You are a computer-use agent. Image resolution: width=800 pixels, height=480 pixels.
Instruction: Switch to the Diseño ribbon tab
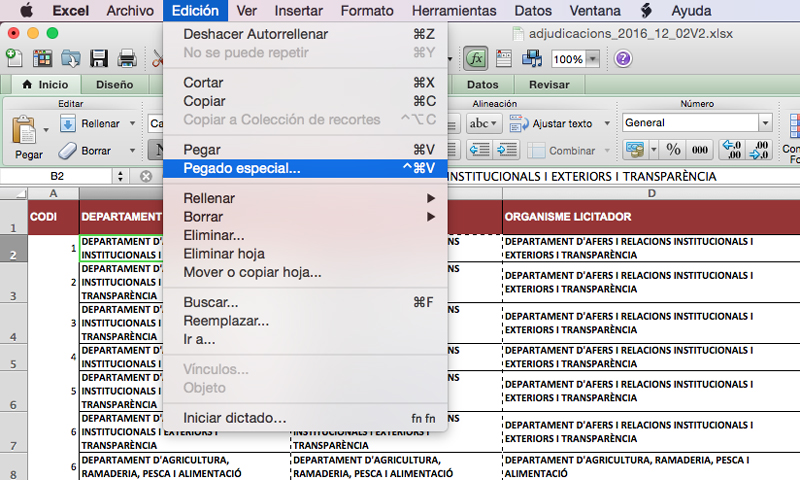(114, 85)
